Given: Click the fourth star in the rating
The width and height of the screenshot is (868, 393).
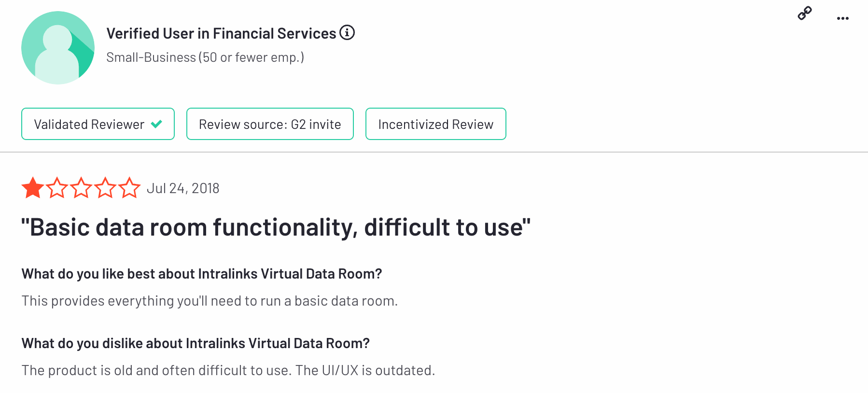Looking at the screenshot, I should coord(105,188).
